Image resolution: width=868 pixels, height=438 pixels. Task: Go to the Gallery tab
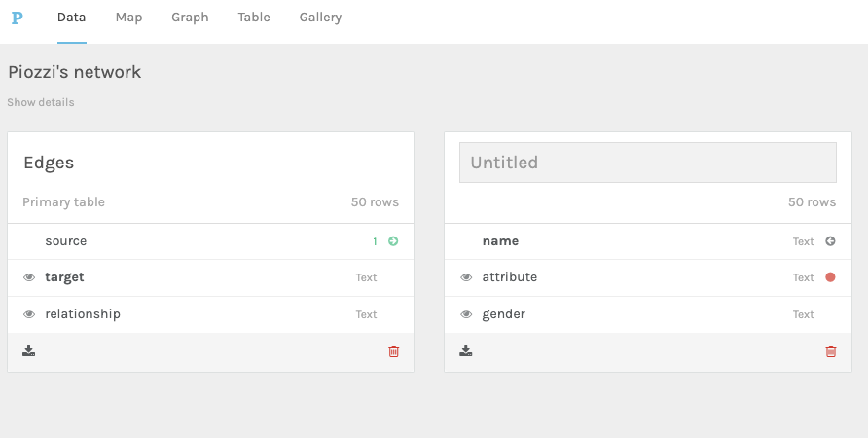(x=320, y=18)
